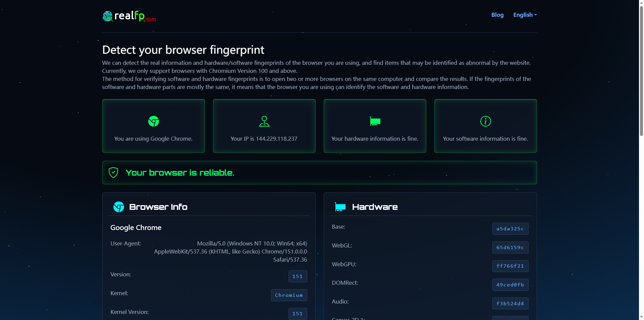The width and height of the screenshot is (644, 320).
Task: Open the Blog link
Action: 497,15
